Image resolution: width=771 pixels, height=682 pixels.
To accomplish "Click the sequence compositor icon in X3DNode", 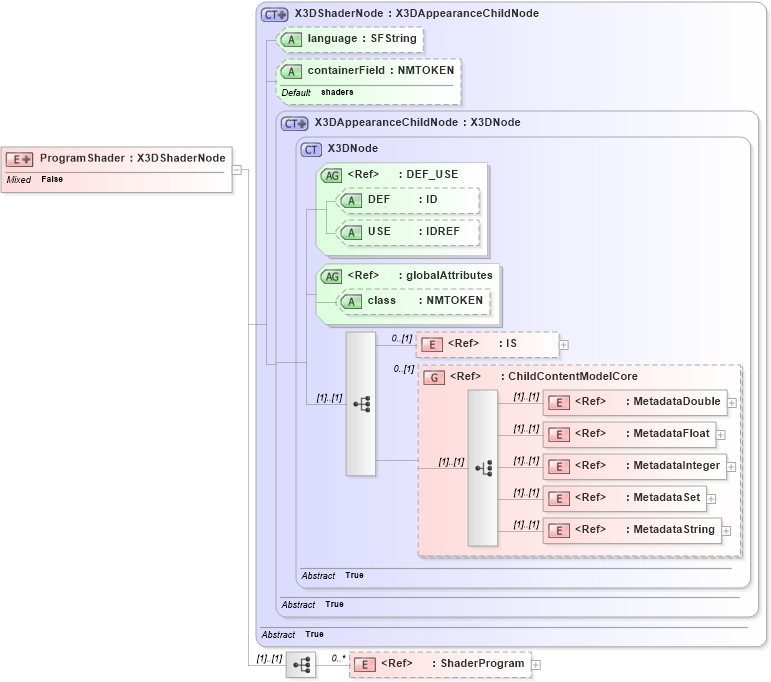I will click(361, 404).
